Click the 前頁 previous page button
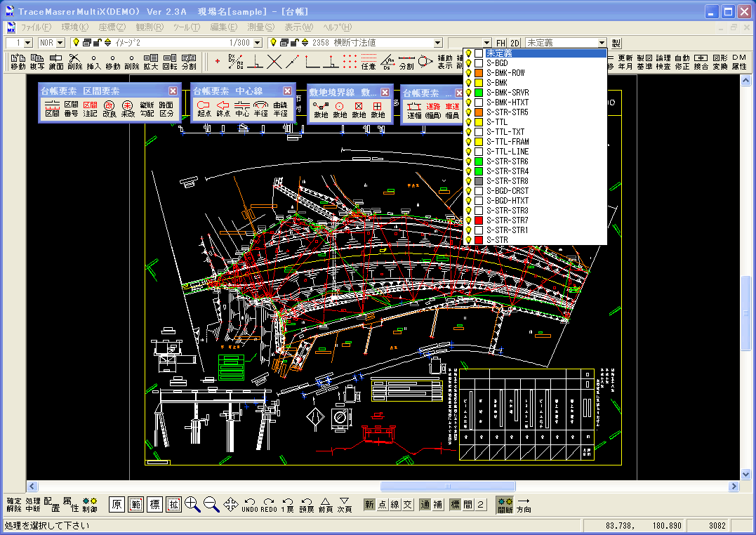 (326, 505)
